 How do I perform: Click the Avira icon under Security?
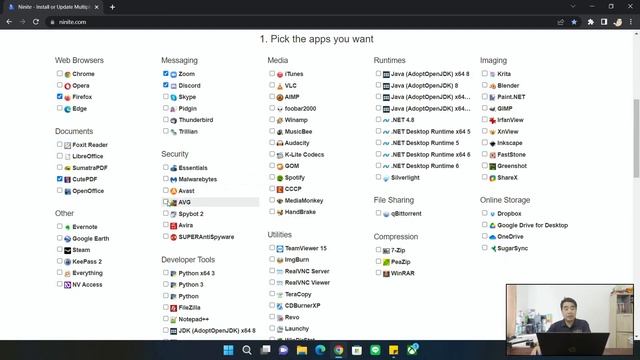(x=173, y=226)
